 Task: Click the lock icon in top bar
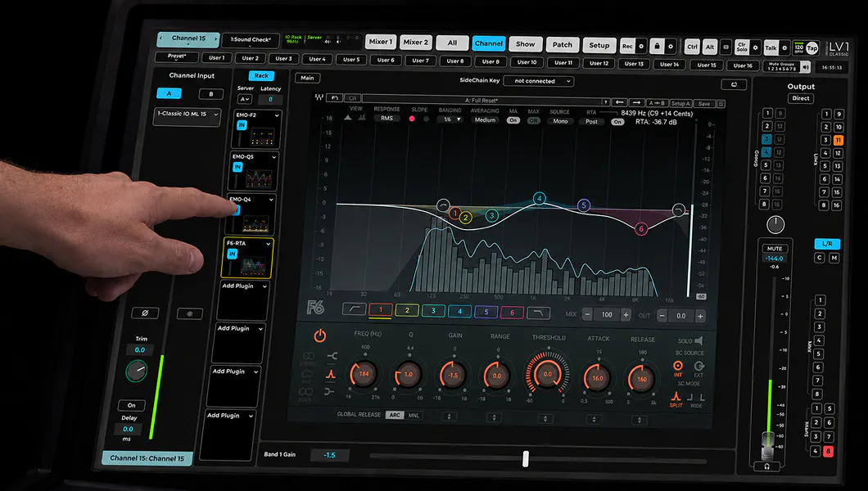(x=657, y=47)
